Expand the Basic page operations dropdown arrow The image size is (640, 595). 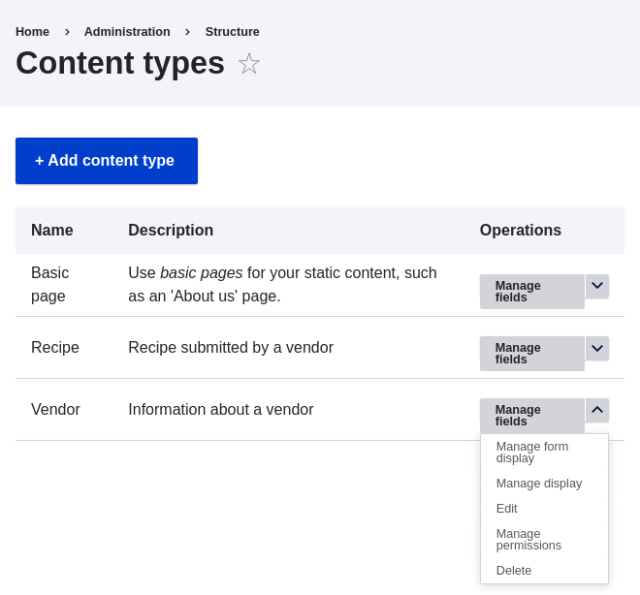pyautogui.click(x=597, y=286)
